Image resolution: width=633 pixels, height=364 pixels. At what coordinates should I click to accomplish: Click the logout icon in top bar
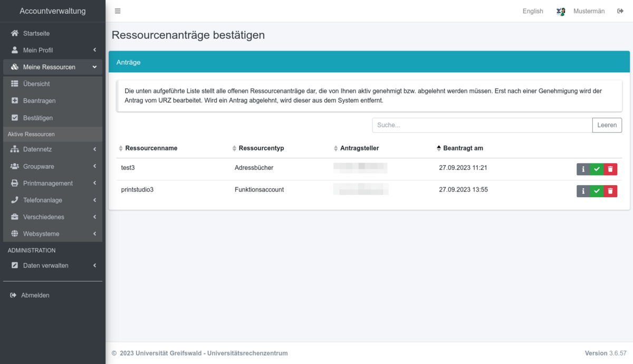[620, 11]
